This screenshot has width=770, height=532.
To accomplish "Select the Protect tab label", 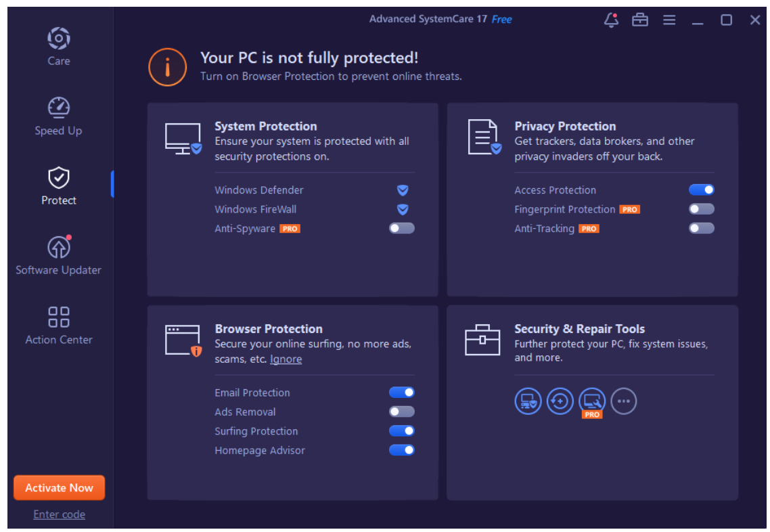I will pyautogui.click(x=58, y=200).
